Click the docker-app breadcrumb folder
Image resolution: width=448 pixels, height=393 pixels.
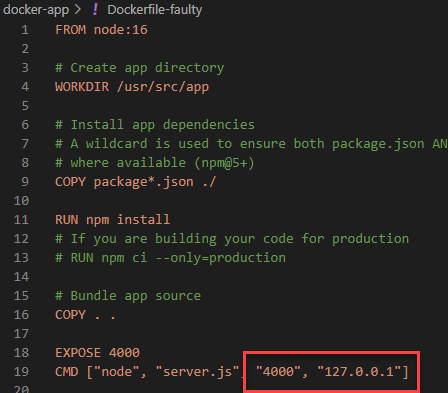point(36,10)
